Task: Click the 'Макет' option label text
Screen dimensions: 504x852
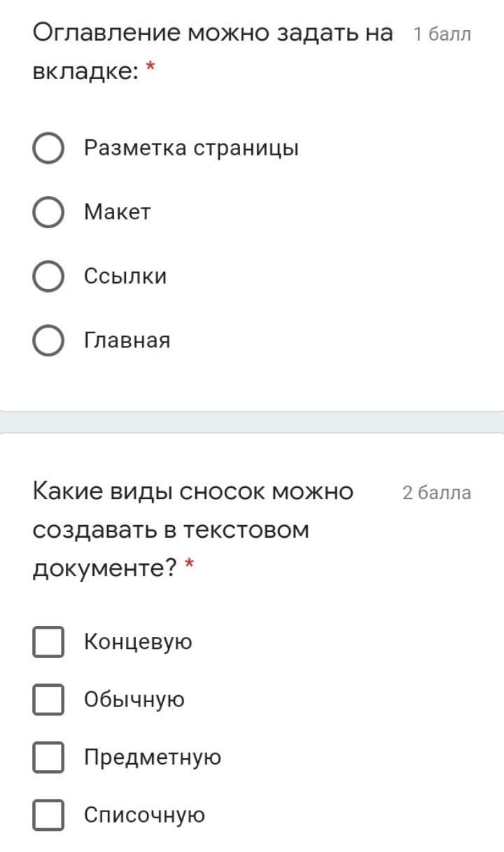Action: tap(117, 212)
